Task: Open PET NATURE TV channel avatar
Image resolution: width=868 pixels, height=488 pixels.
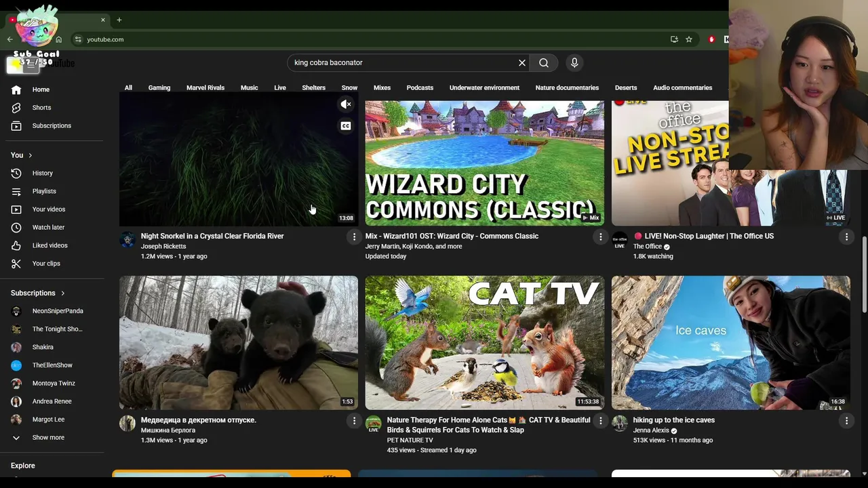Action: [374, 424]
